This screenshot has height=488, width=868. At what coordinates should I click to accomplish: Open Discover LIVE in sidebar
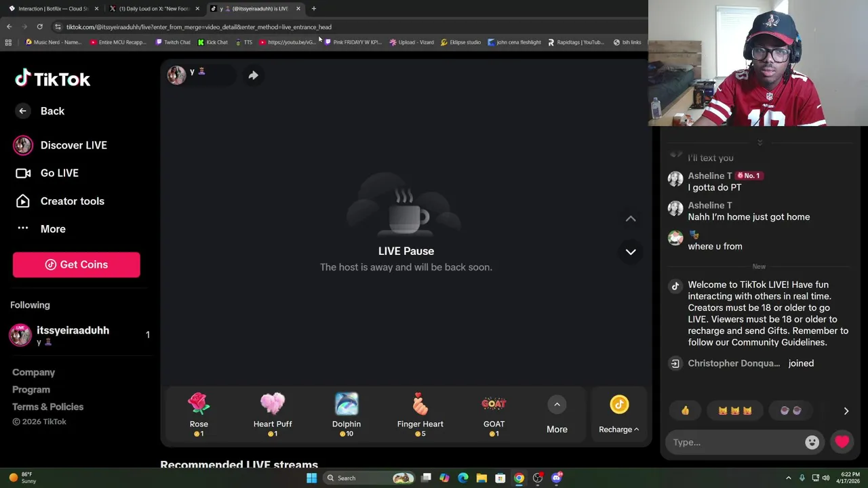(x=60, y=145)
